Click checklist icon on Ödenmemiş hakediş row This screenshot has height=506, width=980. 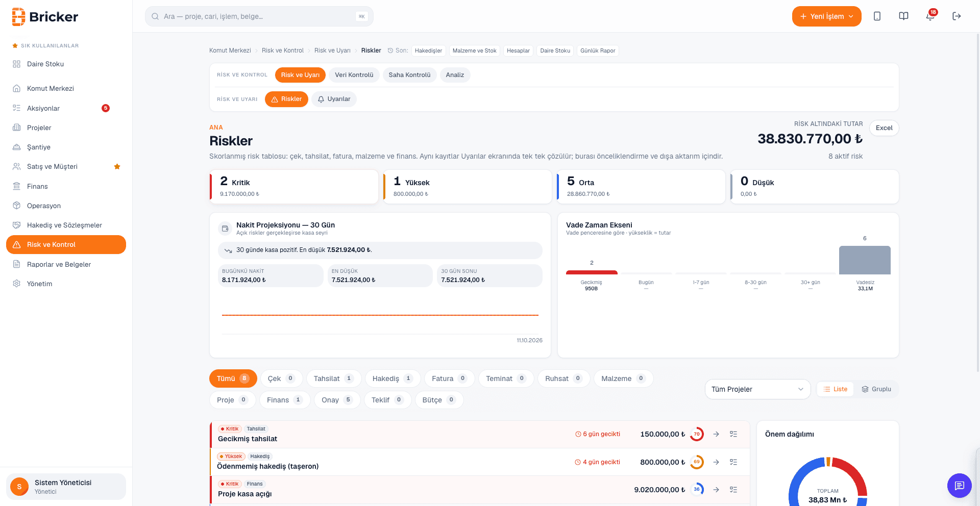(733, 462)
